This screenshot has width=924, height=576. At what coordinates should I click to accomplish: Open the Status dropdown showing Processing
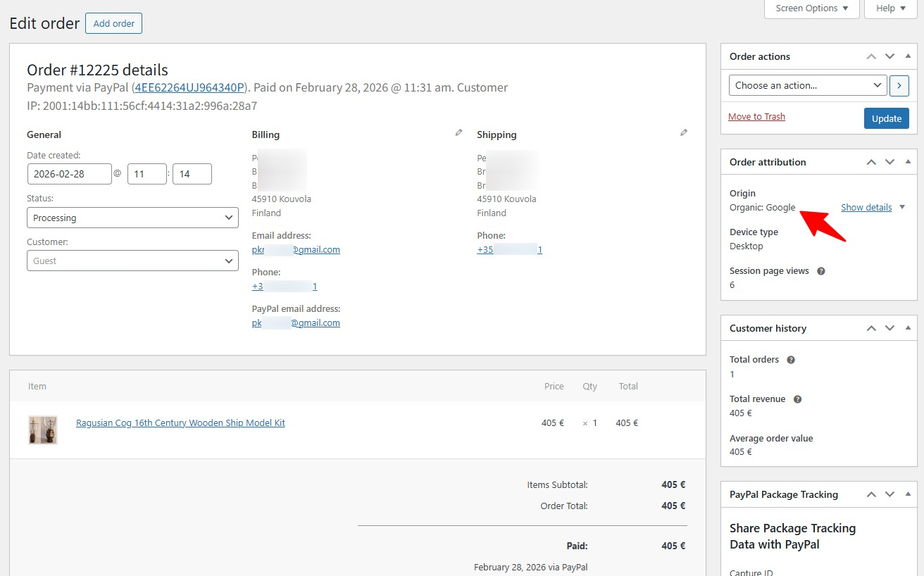point(132,218)
